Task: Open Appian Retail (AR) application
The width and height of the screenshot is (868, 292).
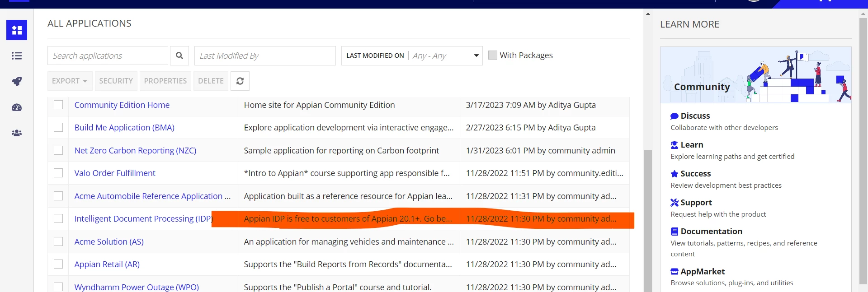Action: pyautogui.click(x=107, y=264)
